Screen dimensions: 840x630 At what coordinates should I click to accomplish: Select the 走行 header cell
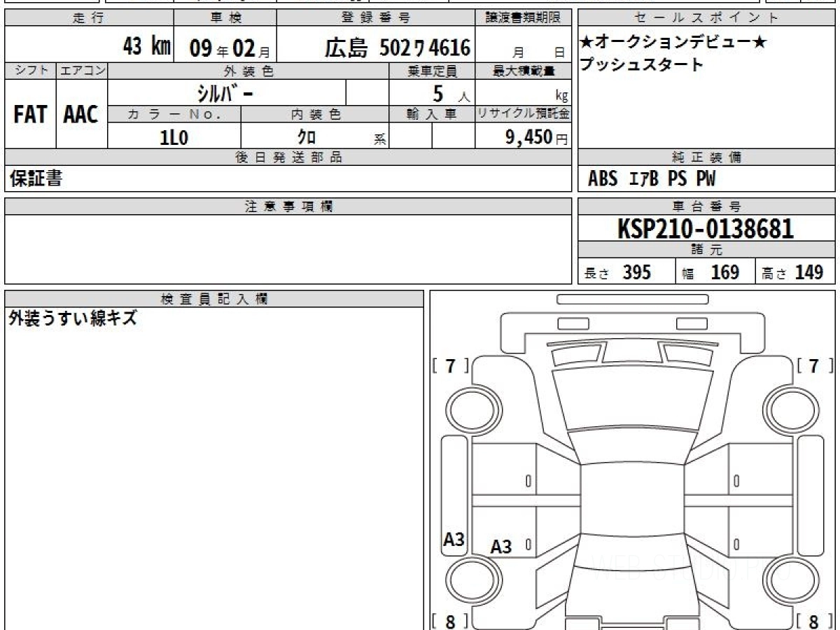[89, 18]
